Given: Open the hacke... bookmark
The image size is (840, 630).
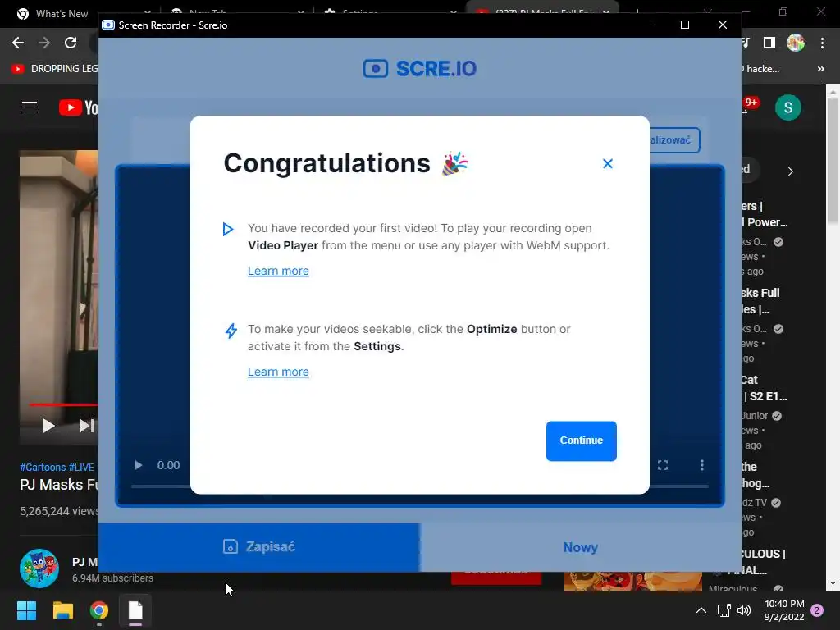Looking at the screenshot, I should point(762,69).
